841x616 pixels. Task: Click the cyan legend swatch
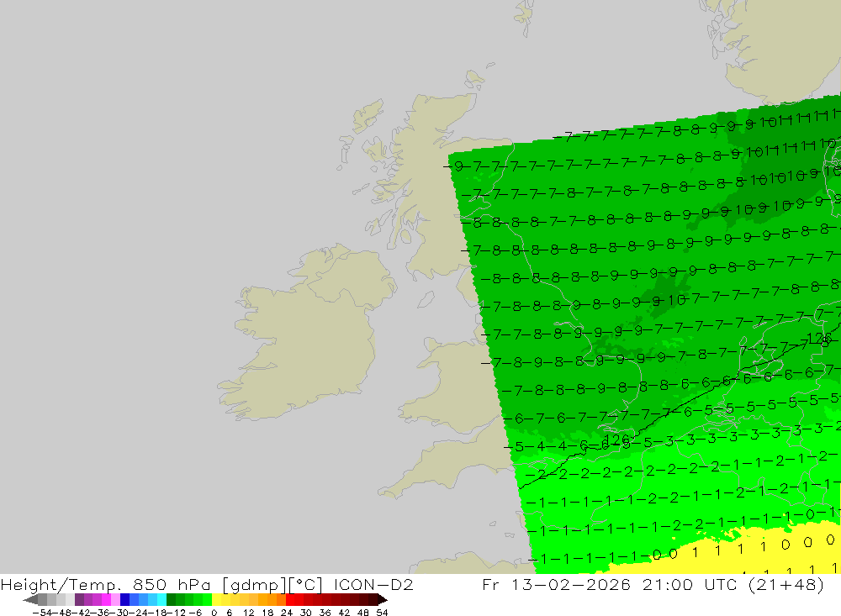click(x=161, y=599)
